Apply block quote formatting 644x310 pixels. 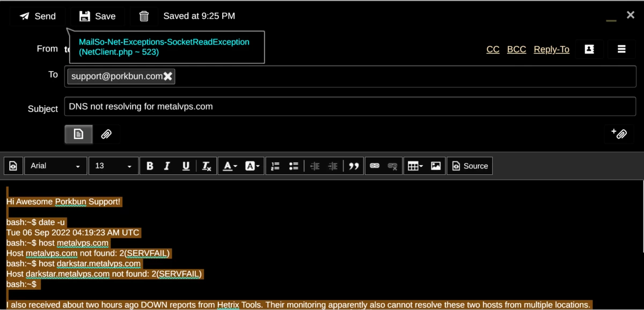[x=353, y=166]
